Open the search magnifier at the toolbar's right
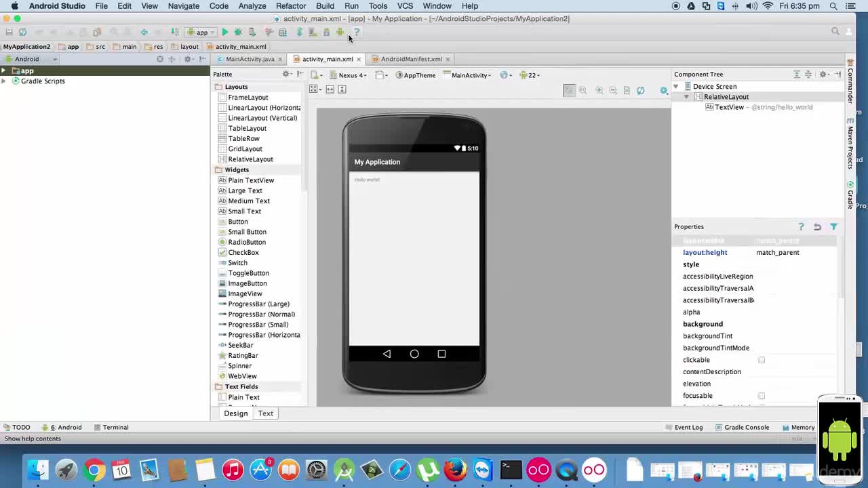The width and height of the screenshot is (868, 488). tap(835, 31)
